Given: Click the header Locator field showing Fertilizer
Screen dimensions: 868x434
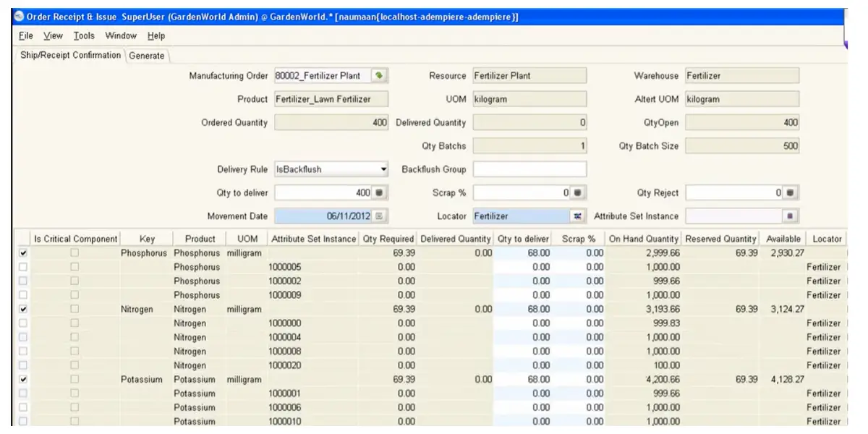Looking at the screenshot, I should 522,216.
